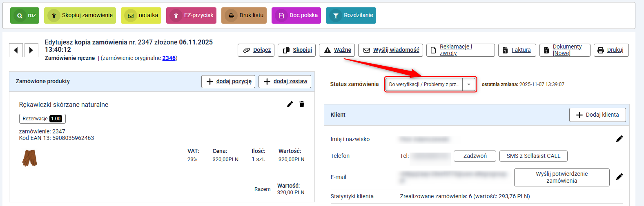Add a product via dodaj pozycję

point(228,82)
